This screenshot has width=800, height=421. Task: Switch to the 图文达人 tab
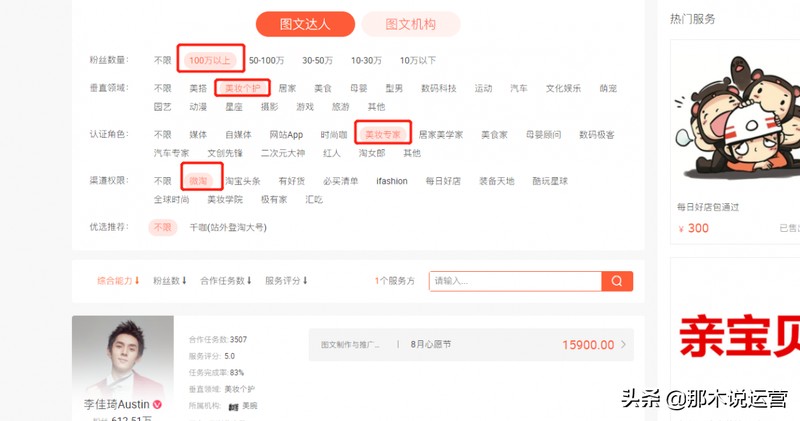305,24
